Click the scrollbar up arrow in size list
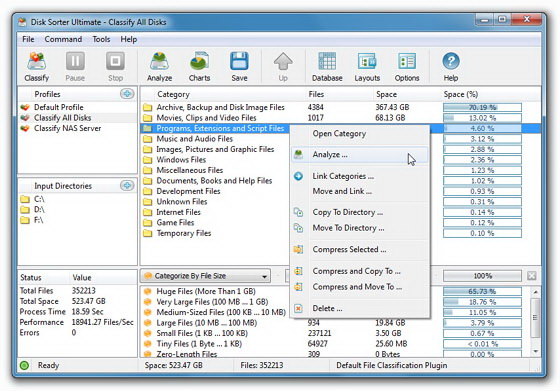The image size is (560, 391). 535,292
